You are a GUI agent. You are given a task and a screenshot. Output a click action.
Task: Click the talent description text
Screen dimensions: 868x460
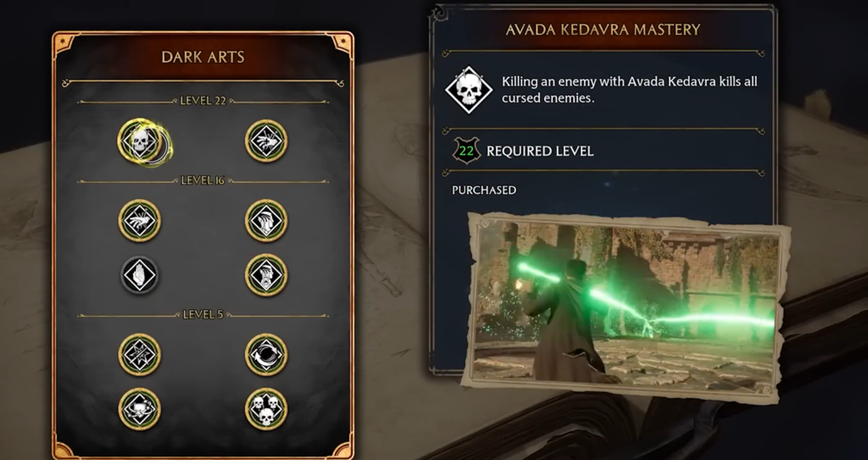pyautogui.click(x=630, y=89)
